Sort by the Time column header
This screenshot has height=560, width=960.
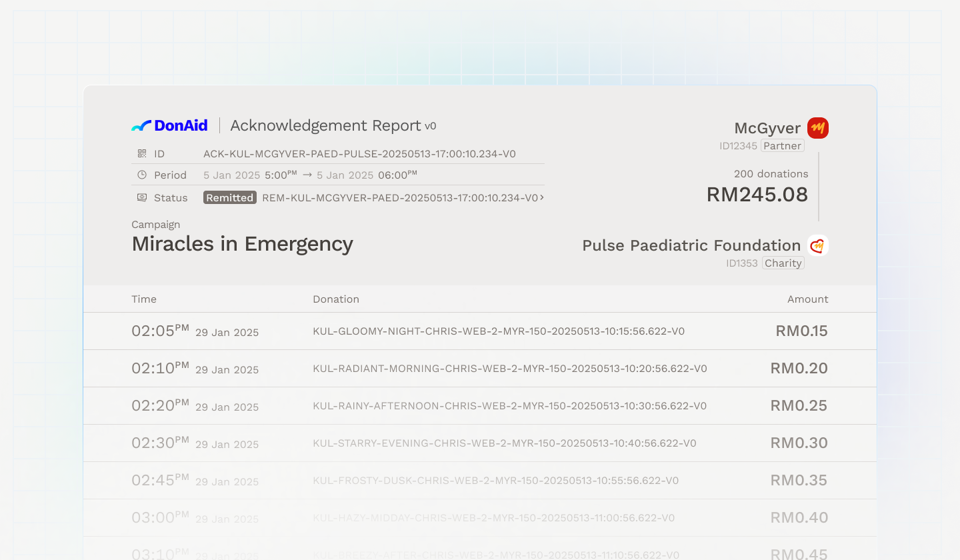click(x=144, y=299)
